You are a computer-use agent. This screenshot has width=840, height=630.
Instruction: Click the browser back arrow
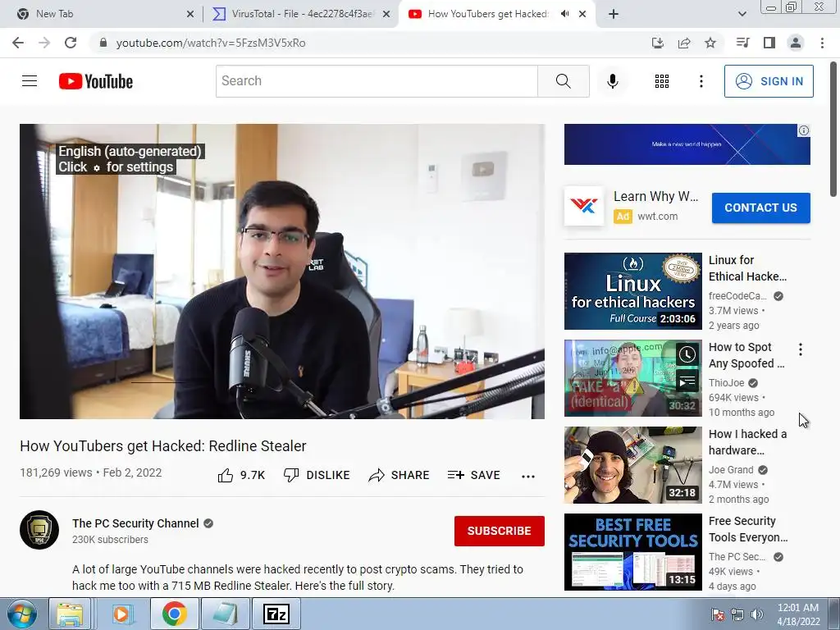tap(18, 43)
